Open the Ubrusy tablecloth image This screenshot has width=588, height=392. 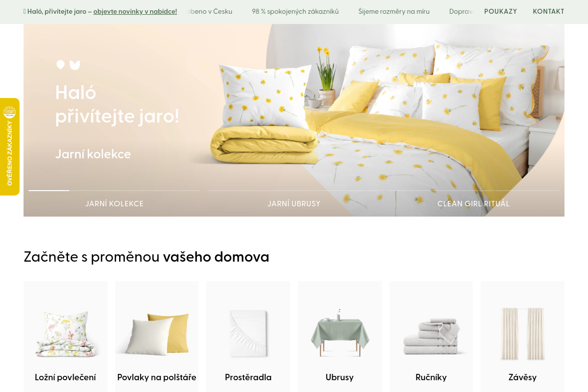click(x=340, y=333)
